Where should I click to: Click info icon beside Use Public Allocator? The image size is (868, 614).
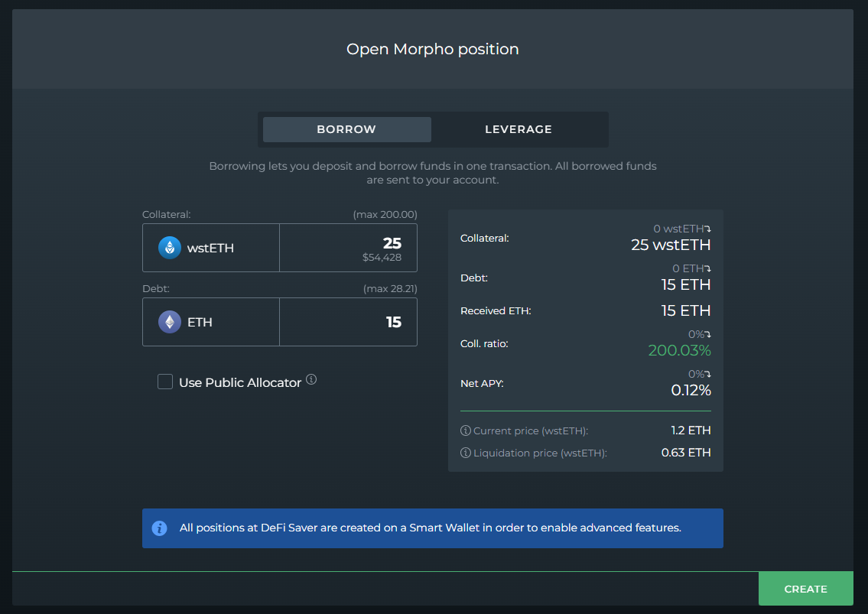click(311, 379)
